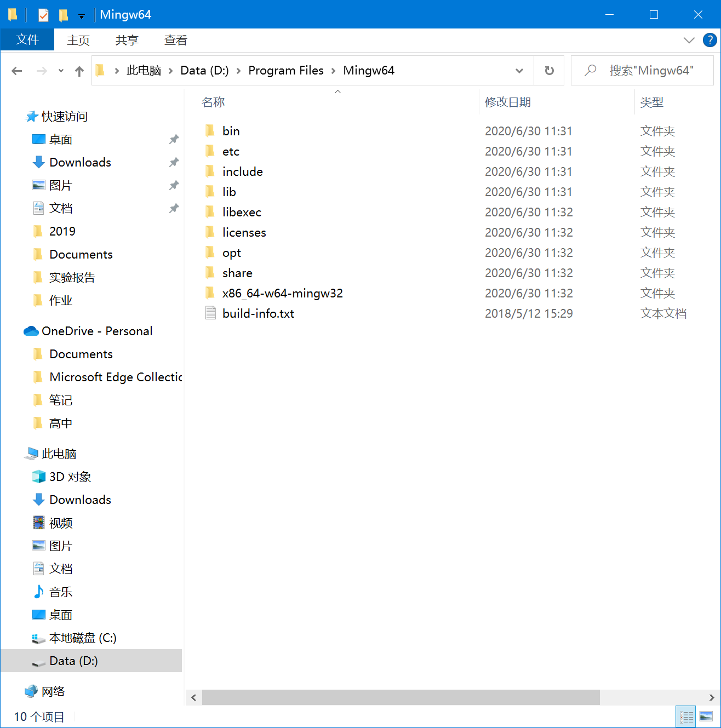This screenshot has height=728, width=721.
Task: Click the Properties icon in title bar
Action: pos(43,15)
